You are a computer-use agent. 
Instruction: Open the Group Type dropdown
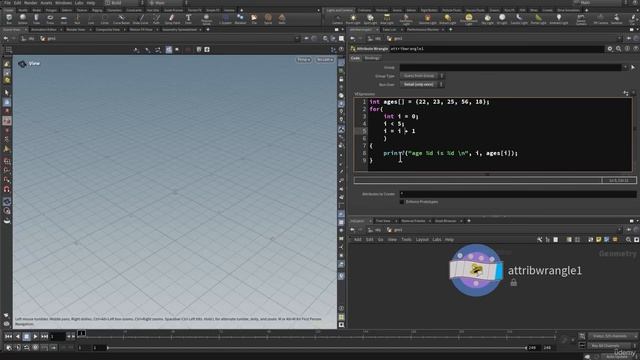click(x=421, y=76)
